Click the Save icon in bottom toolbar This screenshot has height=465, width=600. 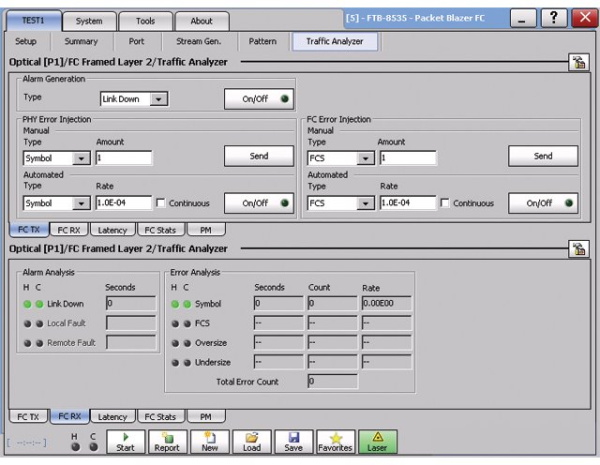pos(294,442)
